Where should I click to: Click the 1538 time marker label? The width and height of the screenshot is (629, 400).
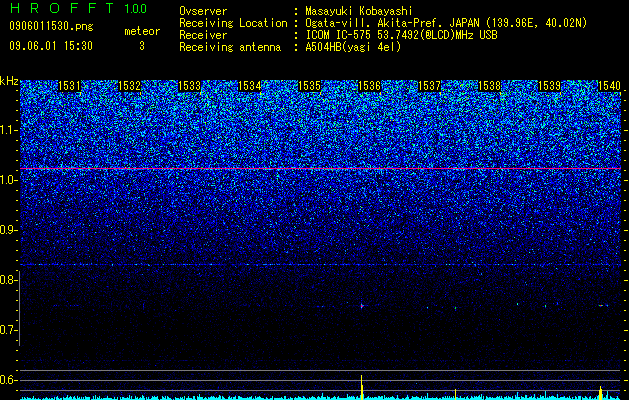pos(490,86)
